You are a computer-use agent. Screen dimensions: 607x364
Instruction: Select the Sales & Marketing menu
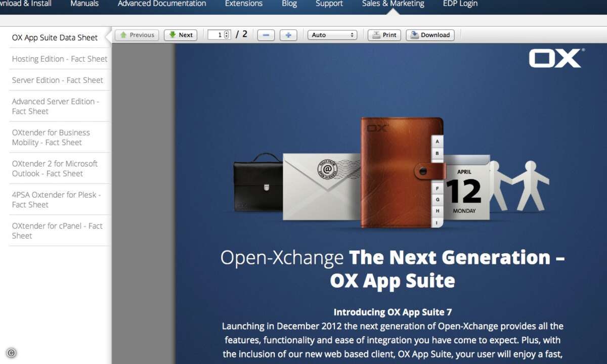[393, 4]
